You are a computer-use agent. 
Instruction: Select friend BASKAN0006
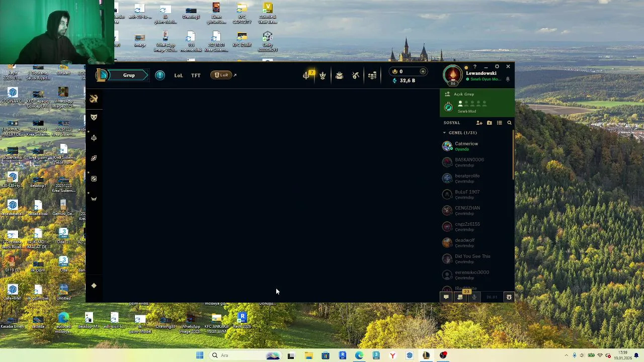tap(476, 162)
